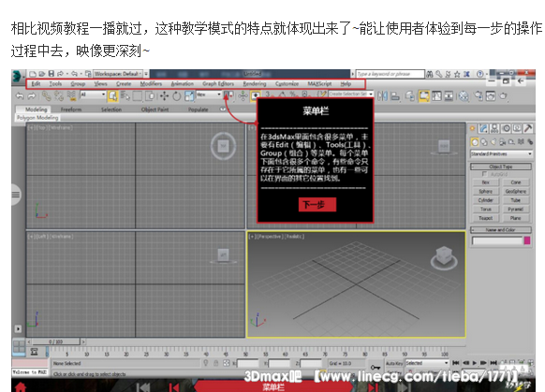Open the Standard Primitives dropdown
This screenshot has height=392, width=545.
point(502,153)
